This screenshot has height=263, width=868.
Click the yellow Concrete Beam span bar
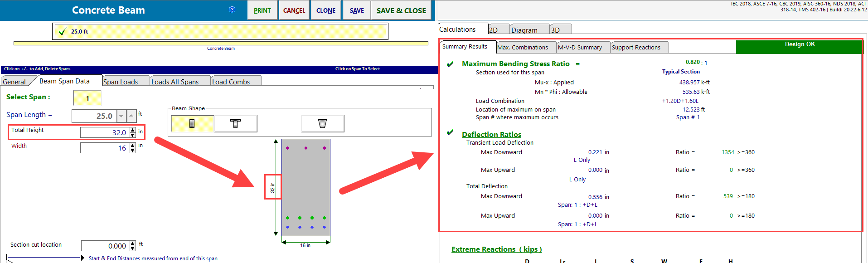[x=221, y=44]
